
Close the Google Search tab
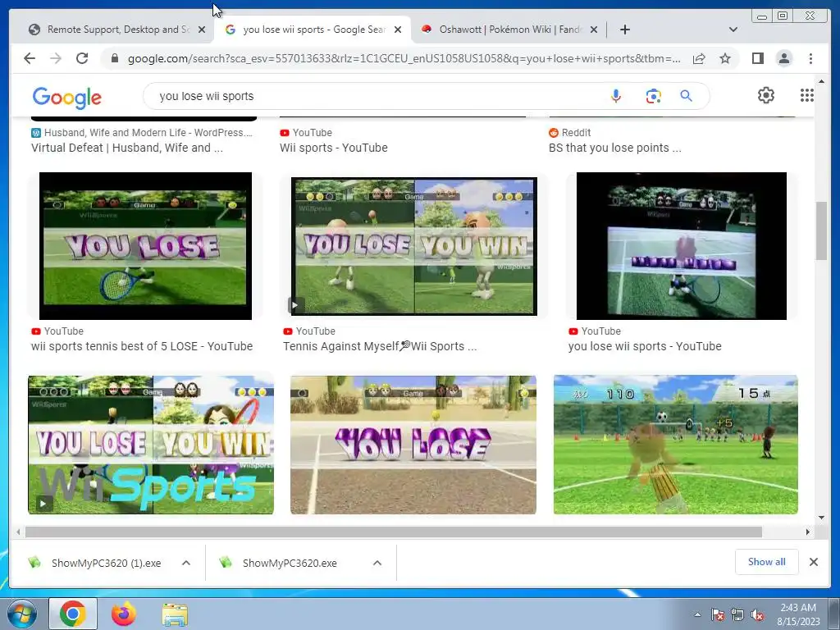pos(398,30)
